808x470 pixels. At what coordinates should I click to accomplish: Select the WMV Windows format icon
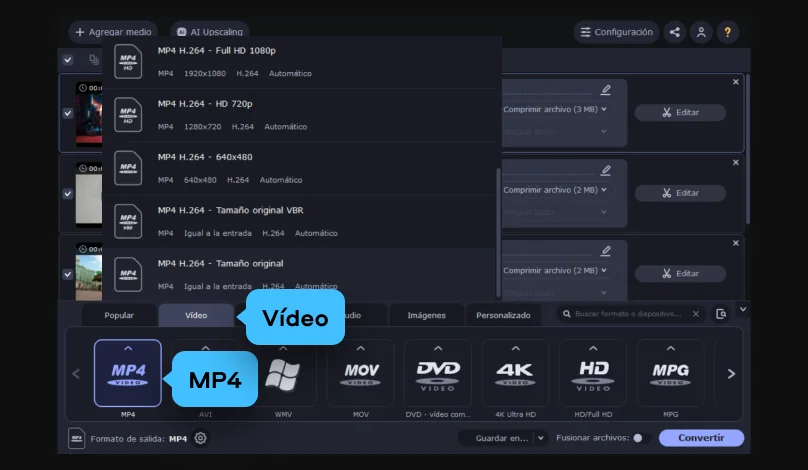(283, 375)
